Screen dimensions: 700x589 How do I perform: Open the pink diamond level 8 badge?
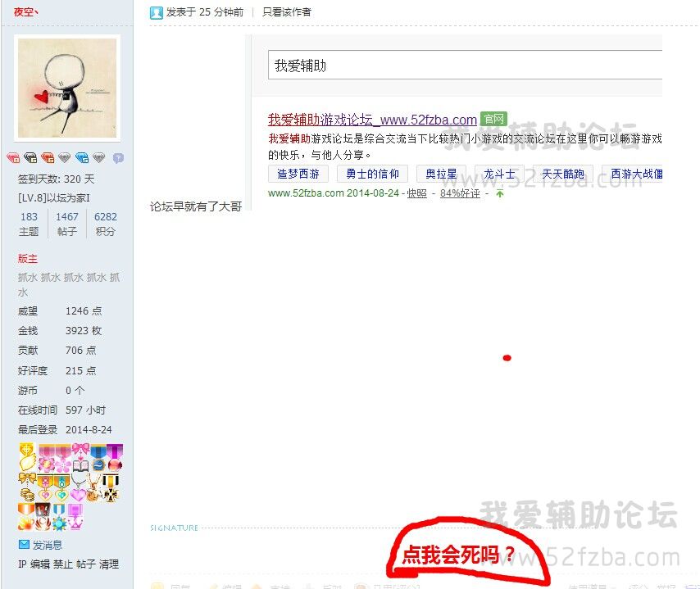(13, 157)
